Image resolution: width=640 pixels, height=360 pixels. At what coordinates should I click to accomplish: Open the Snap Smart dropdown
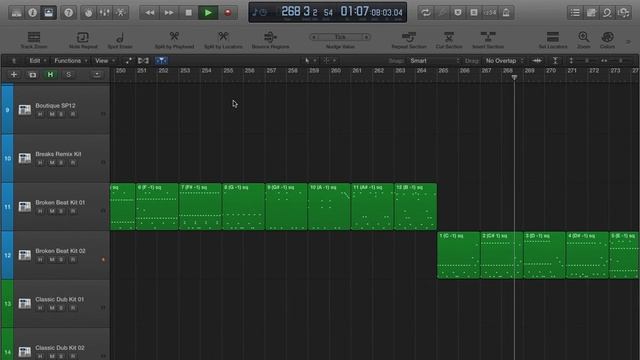[434, 61]
